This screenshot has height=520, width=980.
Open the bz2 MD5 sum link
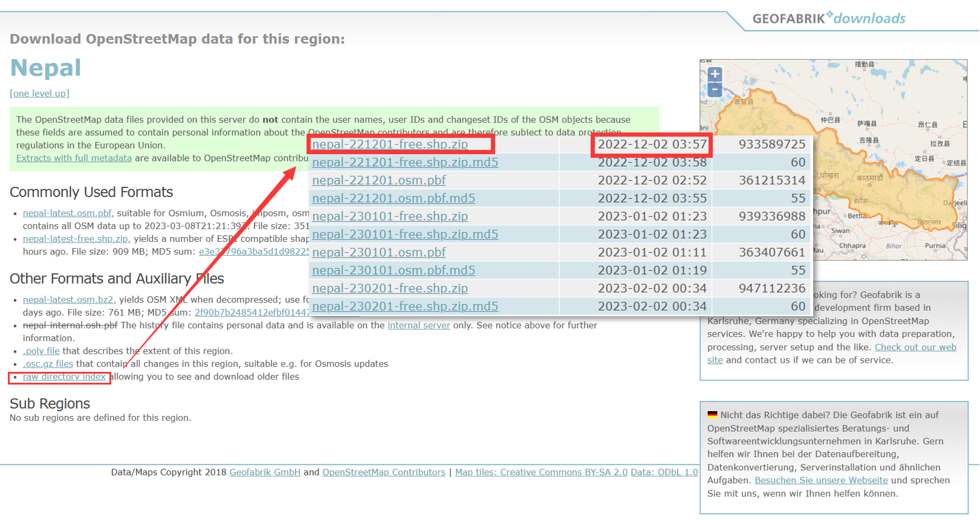[251, 312]
